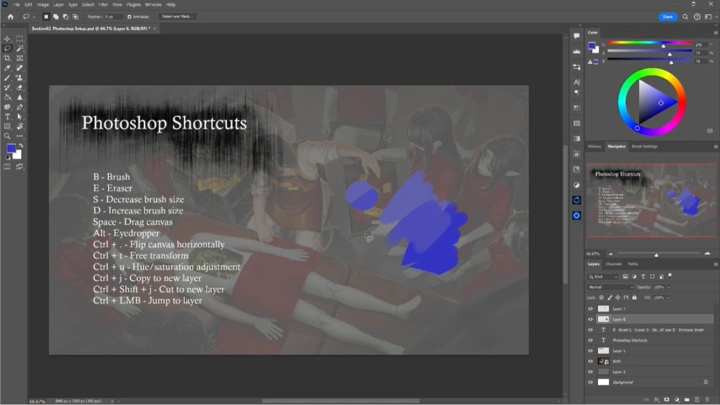Viewport: 720px width, 405px height.
Task: Delete layer using trash icon
Action: 707,399
